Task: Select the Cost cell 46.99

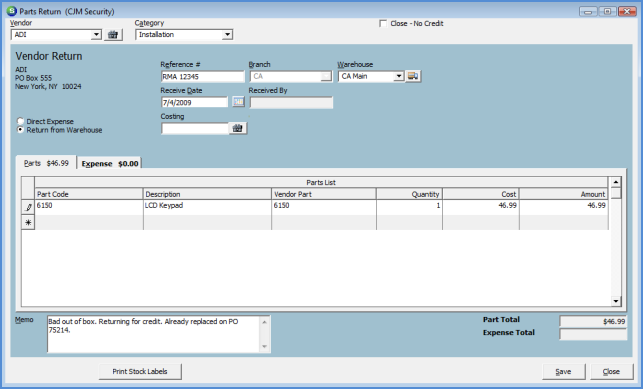Action: click(481, 207)
